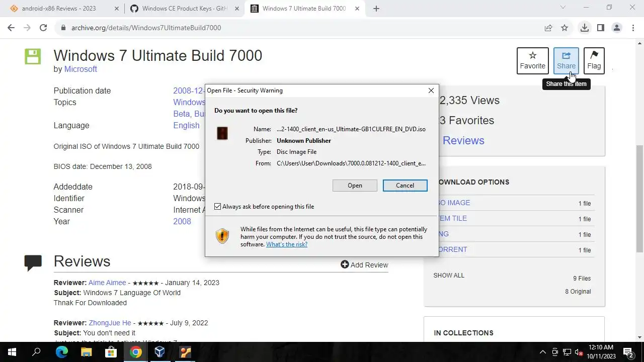Click the address bar URL
Viewport: 644px width, 362px height.
point(146,28)
